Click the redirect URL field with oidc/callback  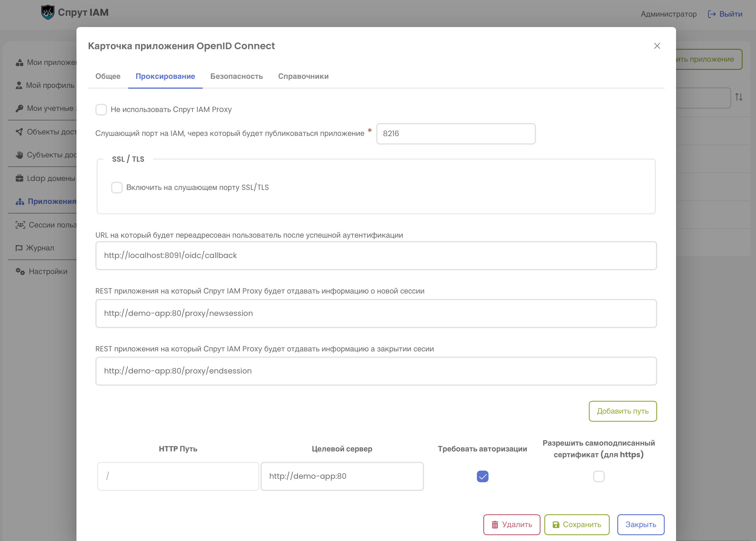tap(376, 255)
